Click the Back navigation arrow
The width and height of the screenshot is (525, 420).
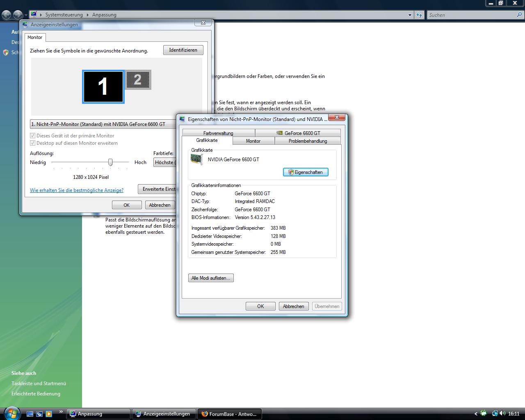click(7, 15)
